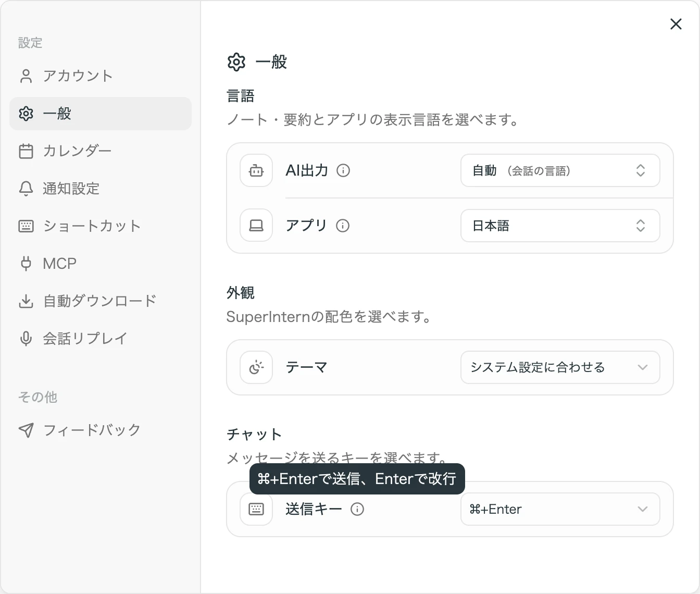
Task: Click the info icon next to AI出力
Action: [343, 170]
